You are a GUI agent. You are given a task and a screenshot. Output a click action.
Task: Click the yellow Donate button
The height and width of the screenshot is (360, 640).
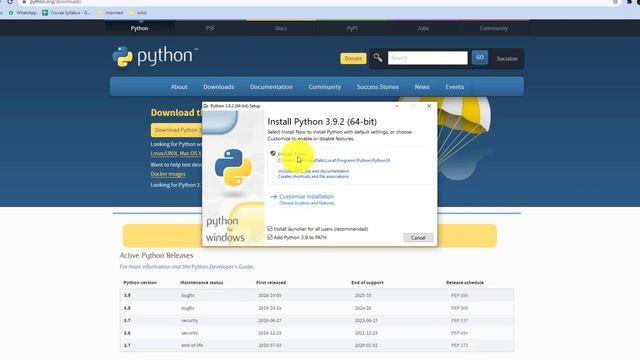[353, 58]
